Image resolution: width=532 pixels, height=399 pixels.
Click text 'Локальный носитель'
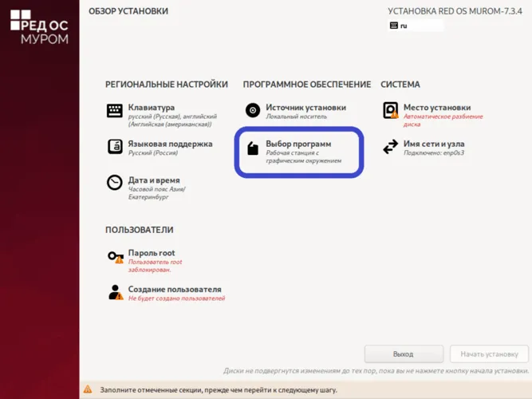[x=297, y=117]
